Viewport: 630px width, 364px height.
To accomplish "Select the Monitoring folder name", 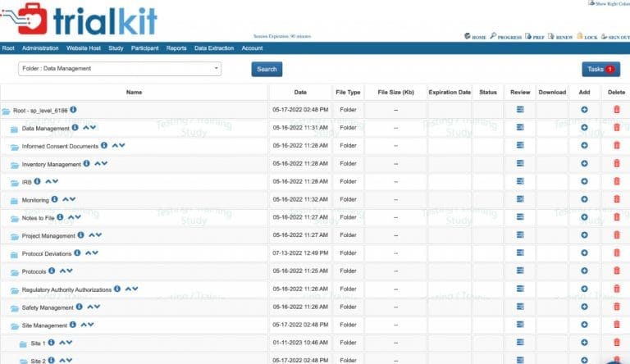I will (x=35, y=200).
